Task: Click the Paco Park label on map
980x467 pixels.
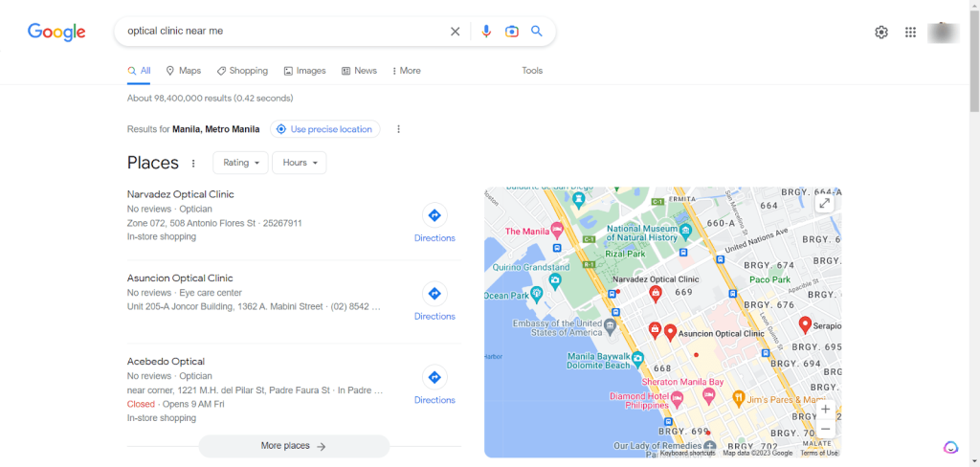Action: click(x=770, y=279)
